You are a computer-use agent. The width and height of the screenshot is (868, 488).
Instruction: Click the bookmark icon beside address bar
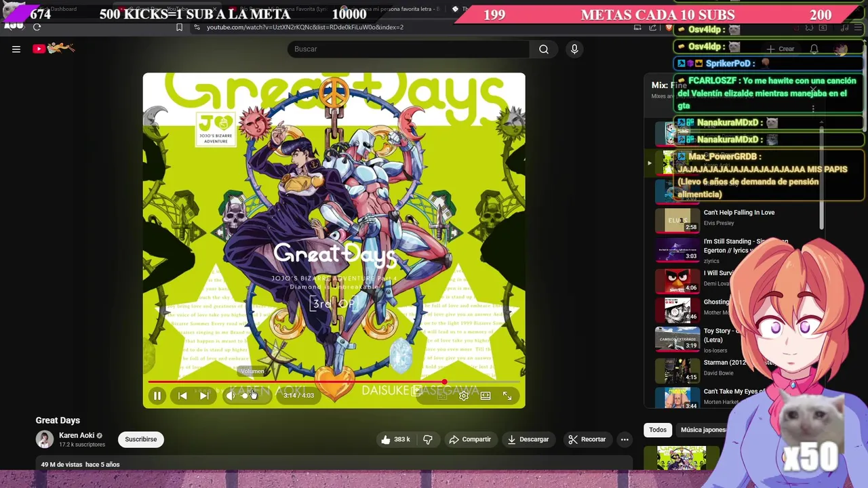[179, 27]
